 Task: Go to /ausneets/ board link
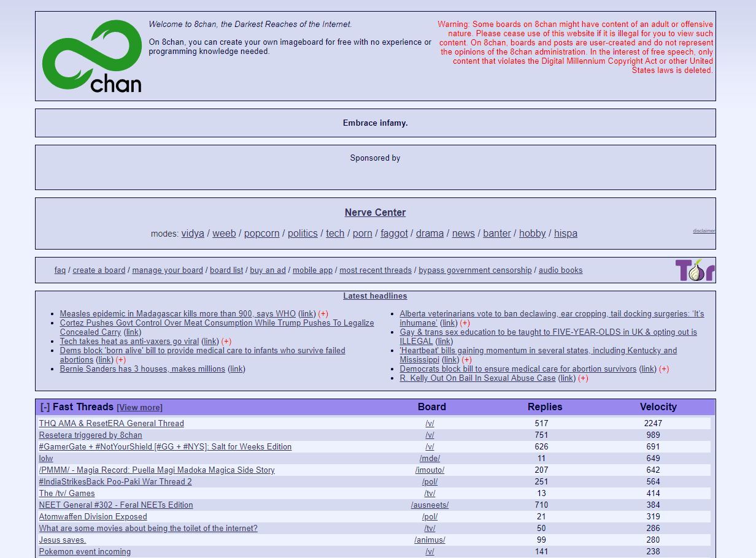[430, 505]
